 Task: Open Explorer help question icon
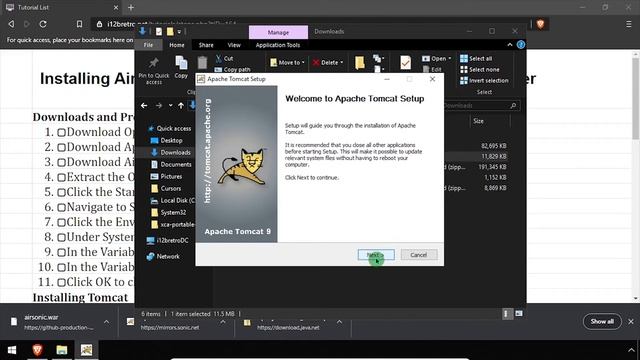(521, 45)
